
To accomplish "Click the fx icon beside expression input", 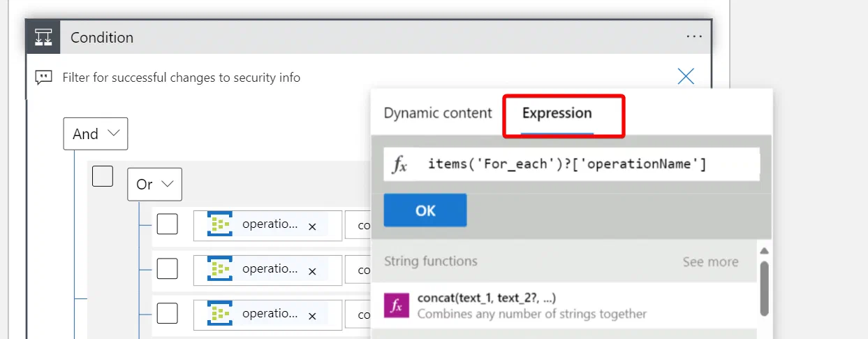I will (400, 165).
